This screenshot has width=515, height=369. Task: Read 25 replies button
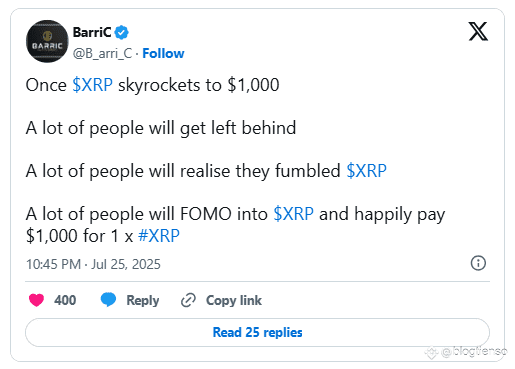click(x=257, y=332)
